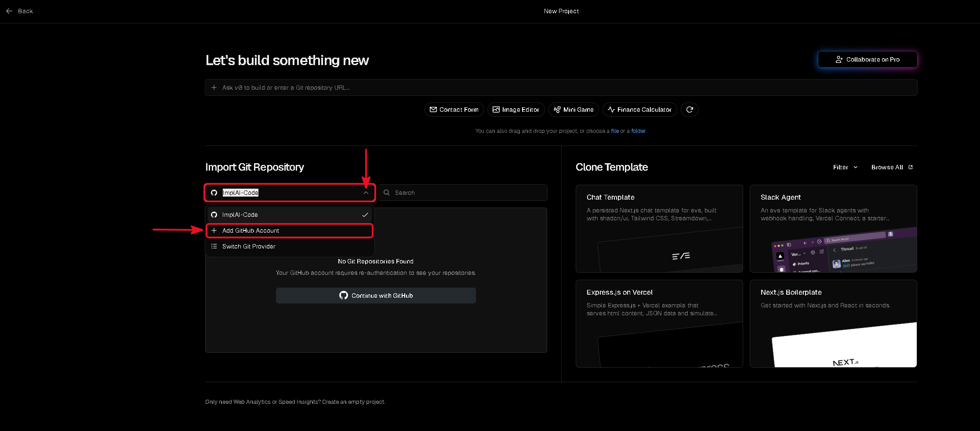Click the 'Back' label
Screen dimensions: 980x431
(x=25, y=11)
